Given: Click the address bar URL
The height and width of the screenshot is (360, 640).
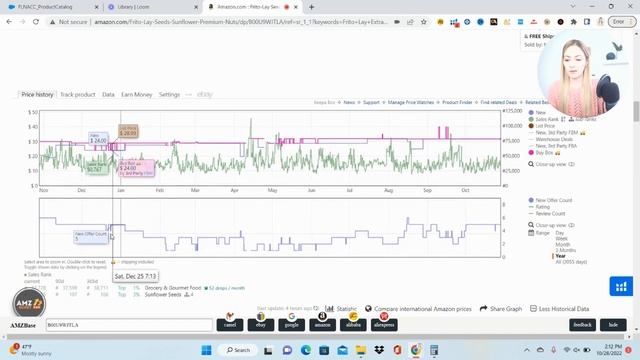Looking at the screenshot, I should (x=241, y=22).
